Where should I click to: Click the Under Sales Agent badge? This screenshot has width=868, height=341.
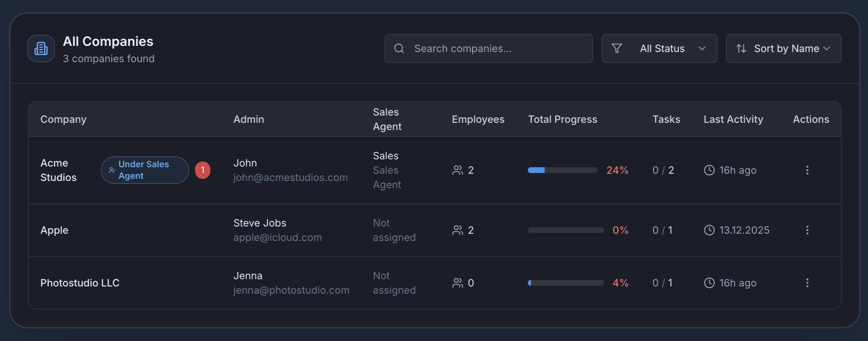145,170
